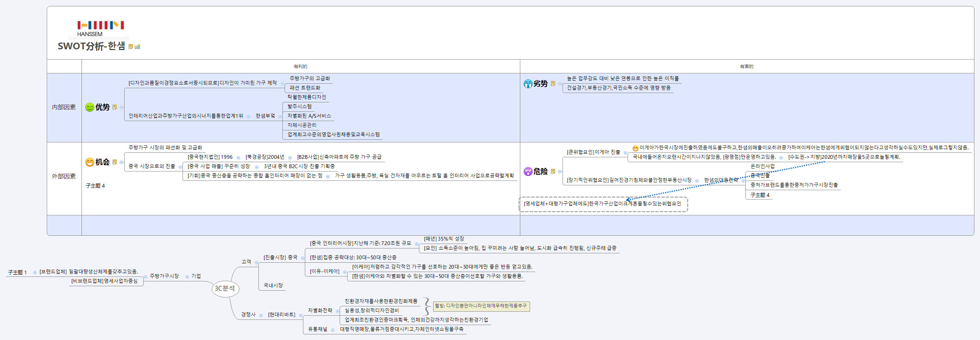Open the note icon next to 优势
The height and width of the screenshot is (340, 980).
pos(114,107)
